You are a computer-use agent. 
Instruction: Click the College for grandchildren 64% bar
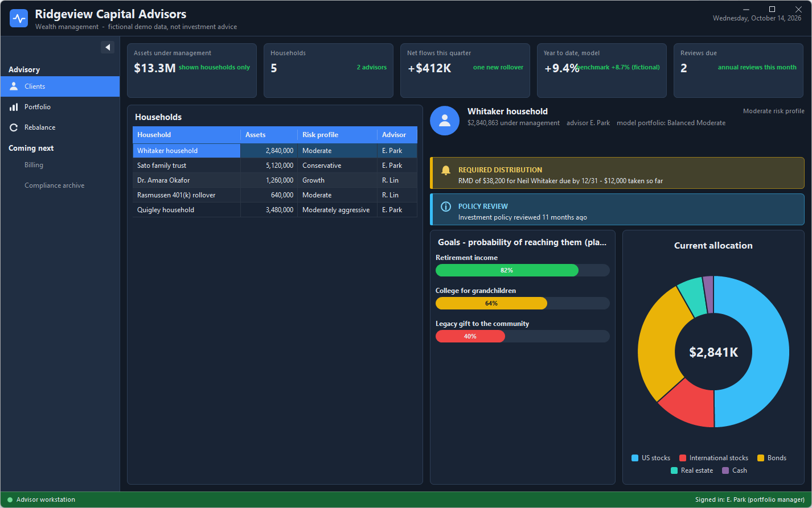523,303
